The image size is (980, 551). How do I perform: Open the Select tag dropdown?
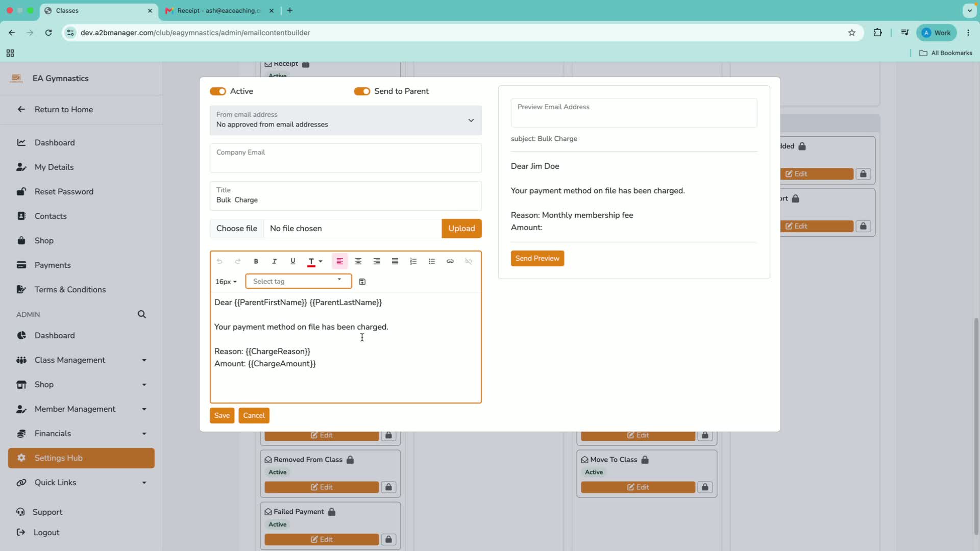tap(298, 281)
